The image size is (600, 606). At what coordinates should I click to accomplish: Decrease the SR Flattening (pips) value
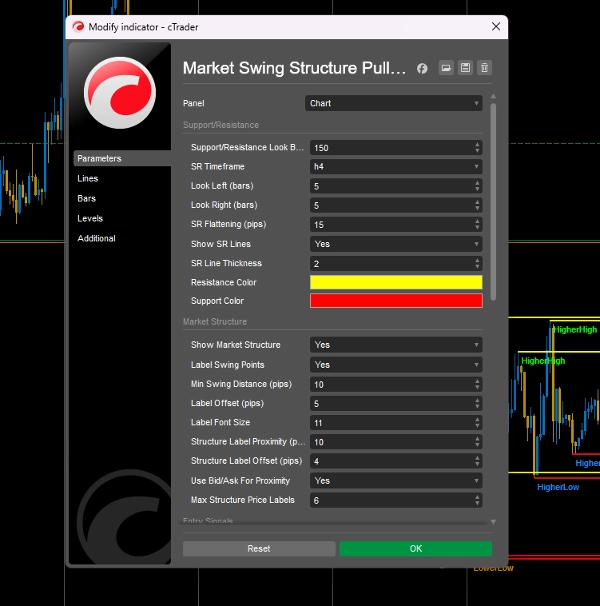[477, 228]
